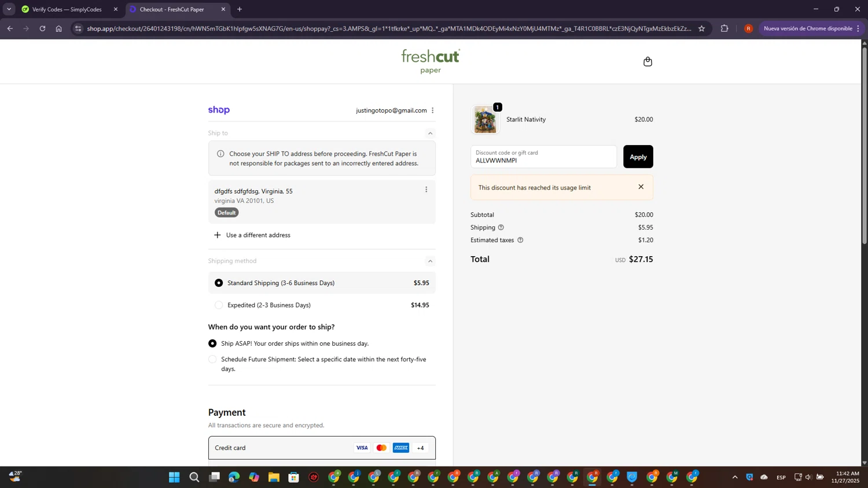Collapse the Ship to section
This screenshot has width=868, height=488.
tap(430, 134)
